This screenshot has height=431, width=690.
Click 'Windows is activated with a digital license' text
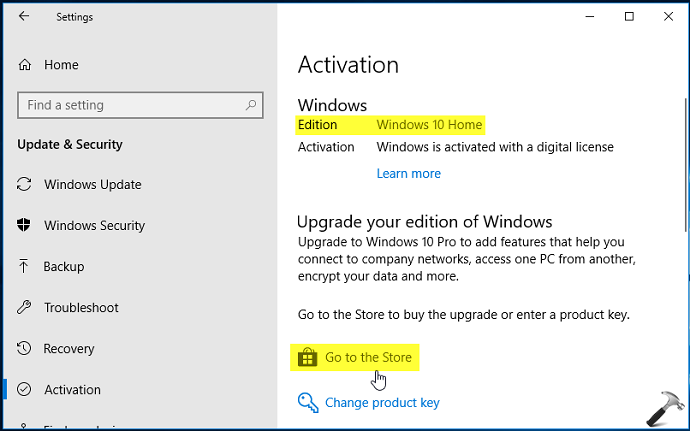pyautogui.click(x=495, y=147)
